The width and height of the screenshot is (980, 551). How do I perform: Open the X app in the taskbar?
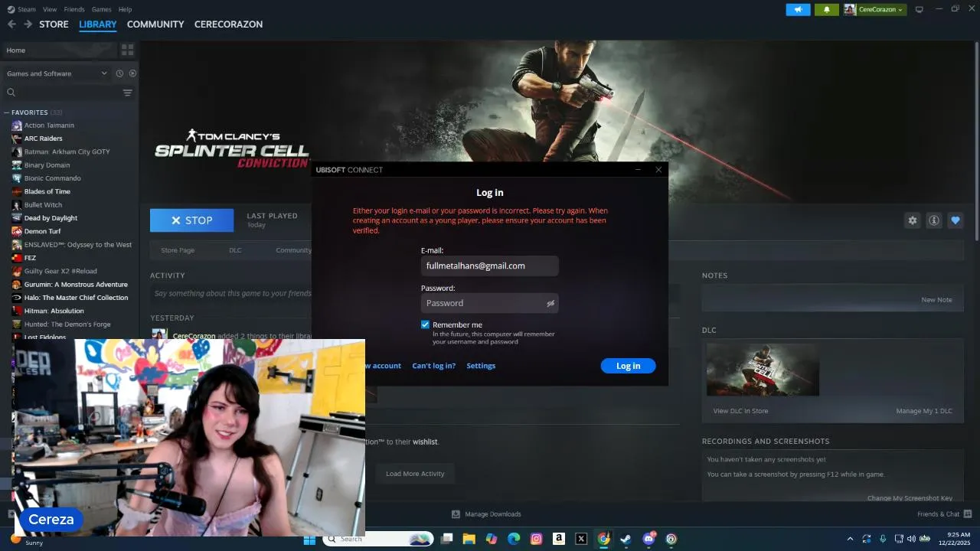tap(581, 539)
